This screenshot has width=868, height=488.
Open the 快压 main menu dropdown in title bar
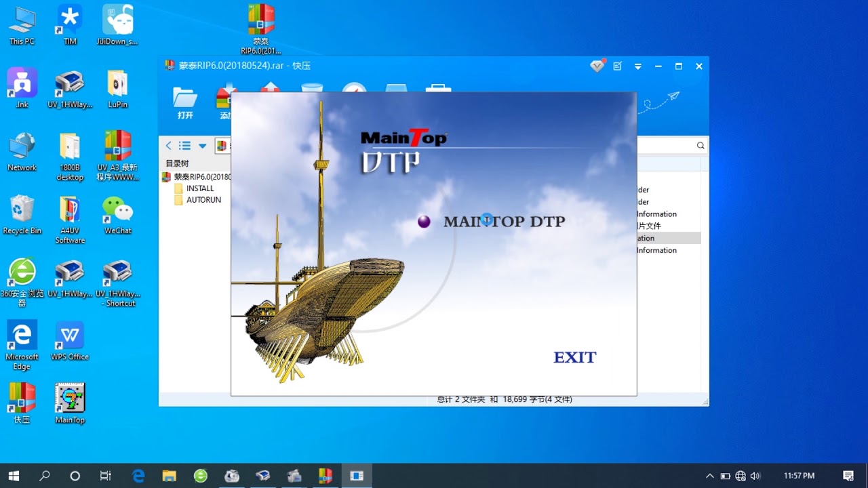pos(637,66)
